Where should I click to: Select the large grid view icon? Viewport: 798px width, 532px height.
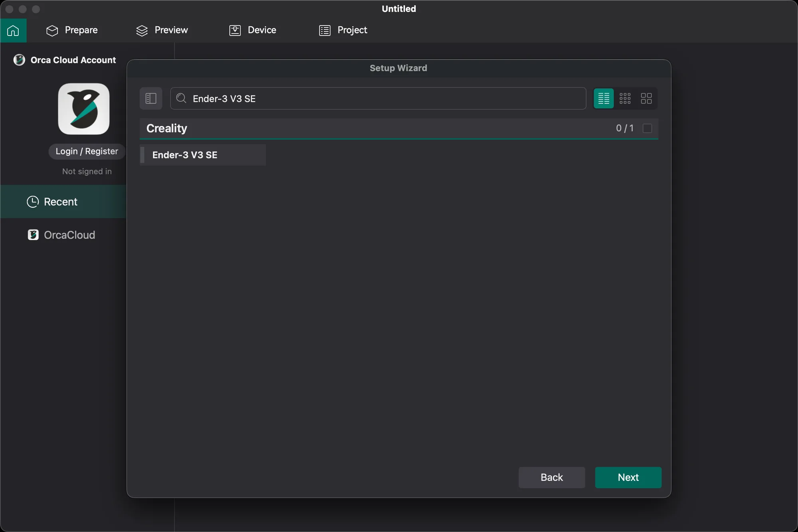click(646, 98)
